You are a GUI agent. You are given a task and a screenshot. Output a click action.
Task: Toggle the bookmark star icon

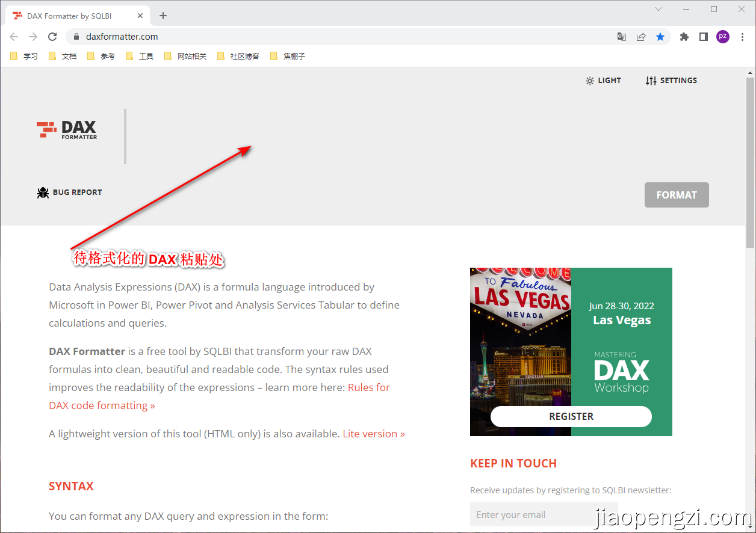[660, 37]
